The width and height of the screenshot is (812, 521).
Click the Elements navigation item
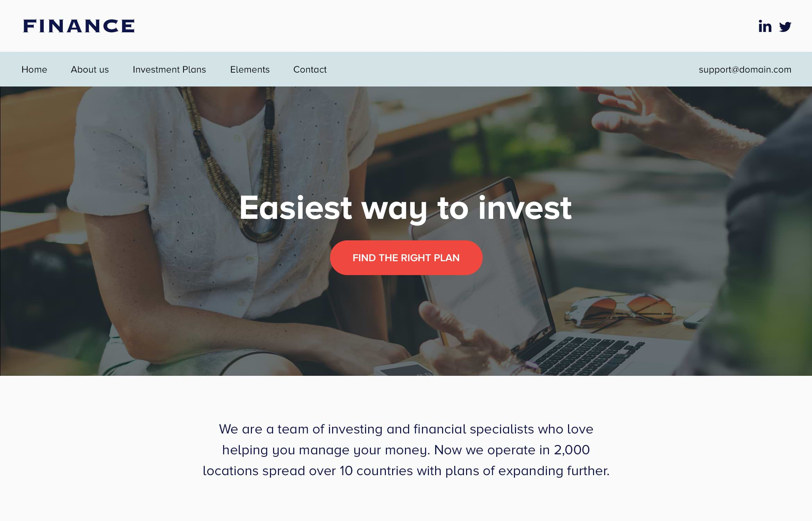[250, 69]
